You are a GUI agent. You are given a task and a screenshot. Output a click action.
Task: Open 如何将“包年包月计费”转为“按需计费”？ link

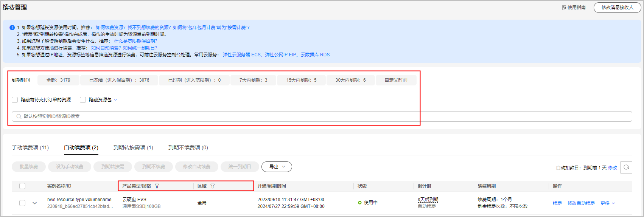[x=211, y=28]
